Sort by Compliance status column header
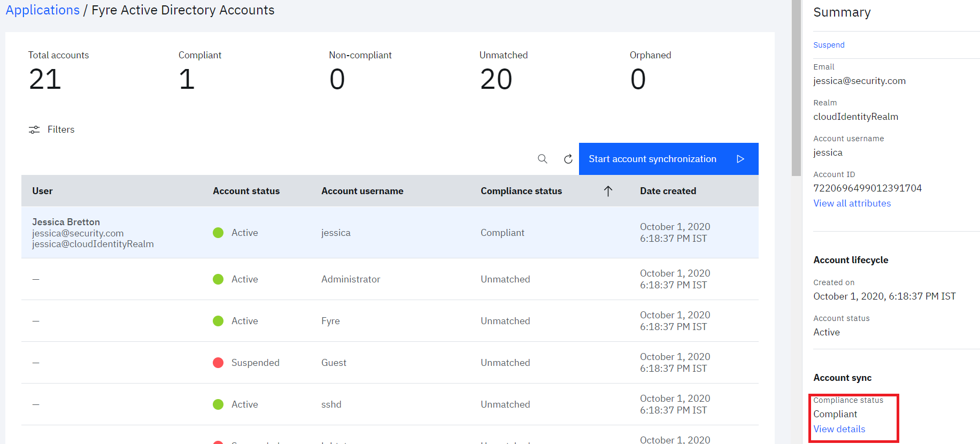 521,191
